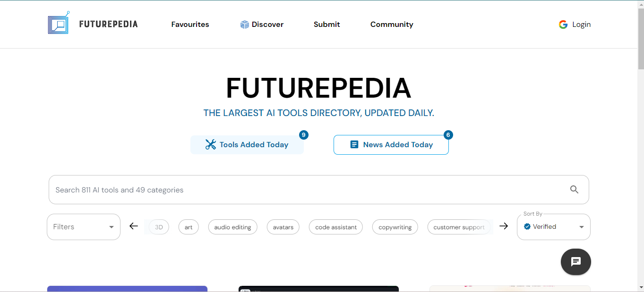Viewport: 644px width, 292px height.
Task: Click the Tools Added Today button
Action: tap(247, 145)
